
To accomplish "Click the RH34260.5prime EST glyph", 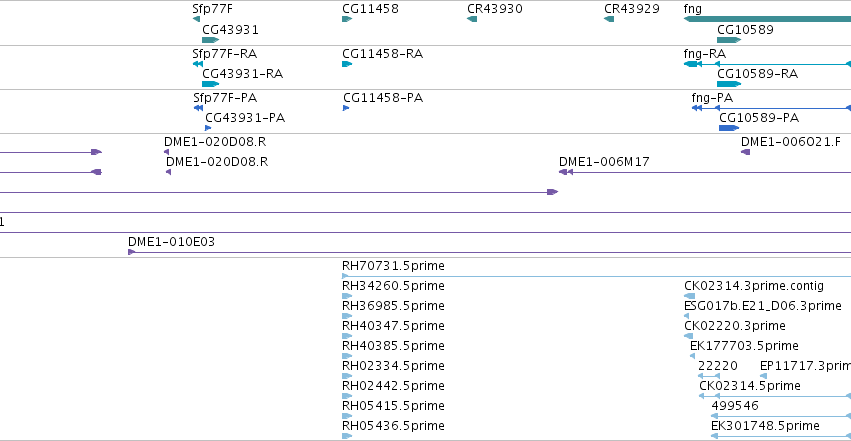I will pyautogui.click(x=347, y=296).
